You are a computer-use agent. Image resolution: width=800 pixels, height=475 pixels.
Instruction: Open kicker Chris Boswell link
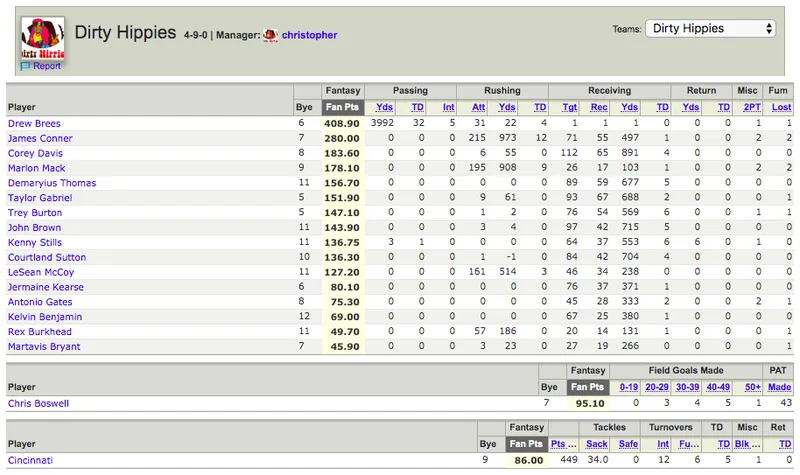click(x=38, y=404)
